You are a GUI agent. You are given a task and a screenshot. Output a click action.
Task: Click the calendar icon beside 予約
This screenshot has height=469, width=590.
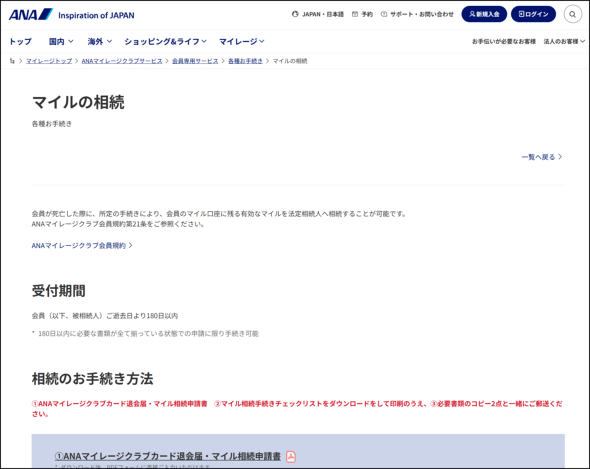click(354, 14)
